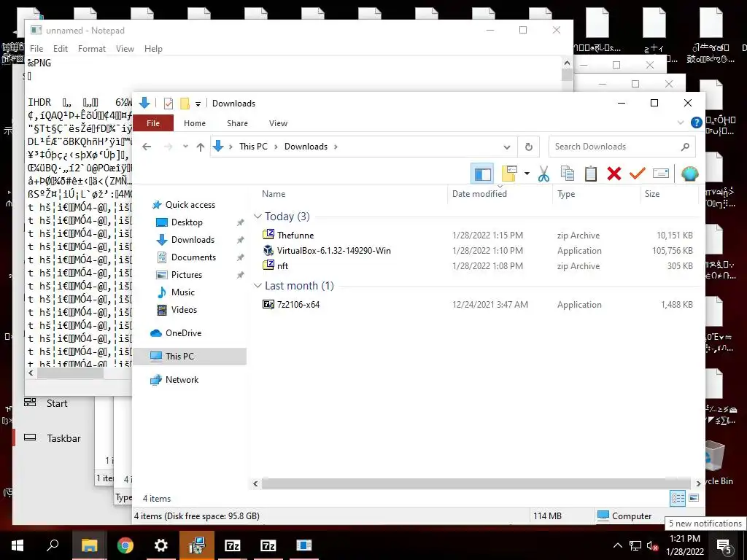Click the magnifier in Search Downloads box

pos(685,147)
